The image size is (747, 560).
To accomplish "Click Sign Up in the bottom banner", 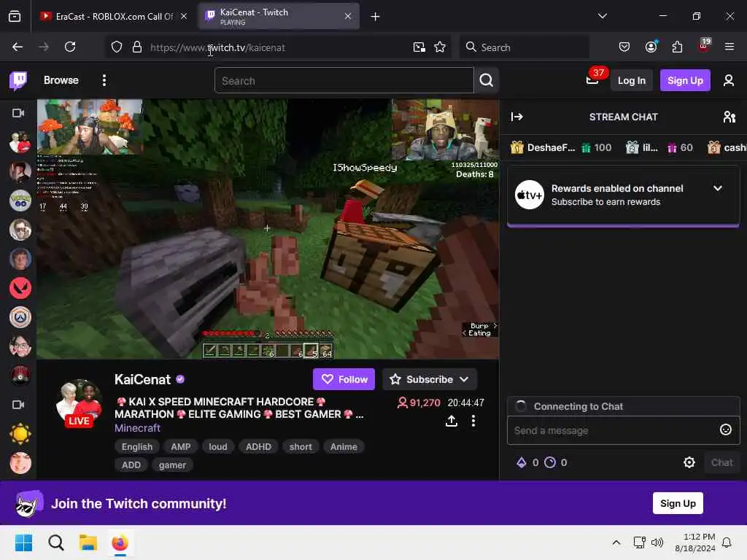I will tap(678, 503).
